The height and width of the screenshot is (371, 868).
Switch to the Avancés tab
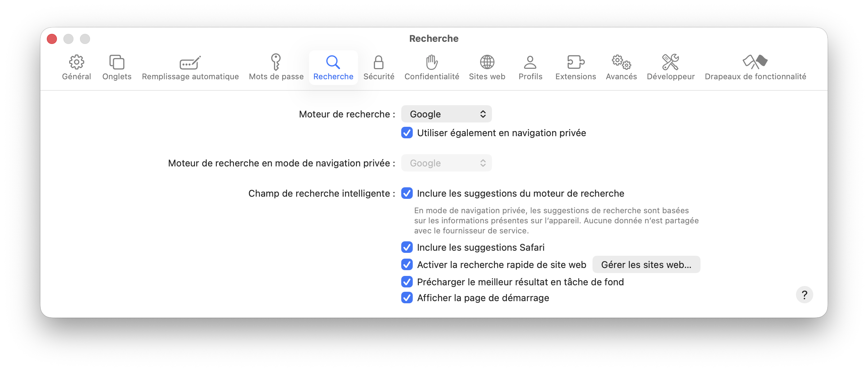click(621, 67)
